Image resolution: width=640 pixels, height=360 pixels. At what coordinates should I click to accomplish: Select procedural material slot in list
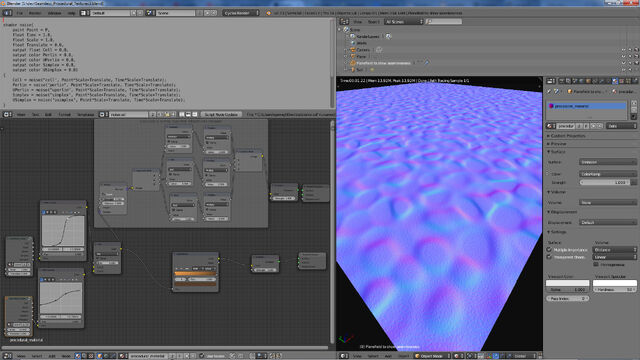[x=586, y=106]
